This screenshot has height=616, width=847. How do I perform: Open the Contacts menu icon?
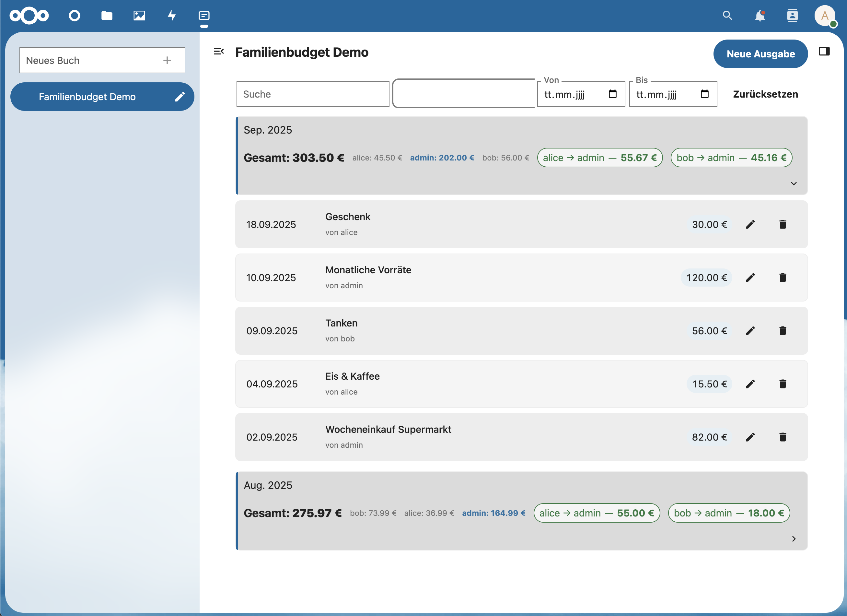792,16
